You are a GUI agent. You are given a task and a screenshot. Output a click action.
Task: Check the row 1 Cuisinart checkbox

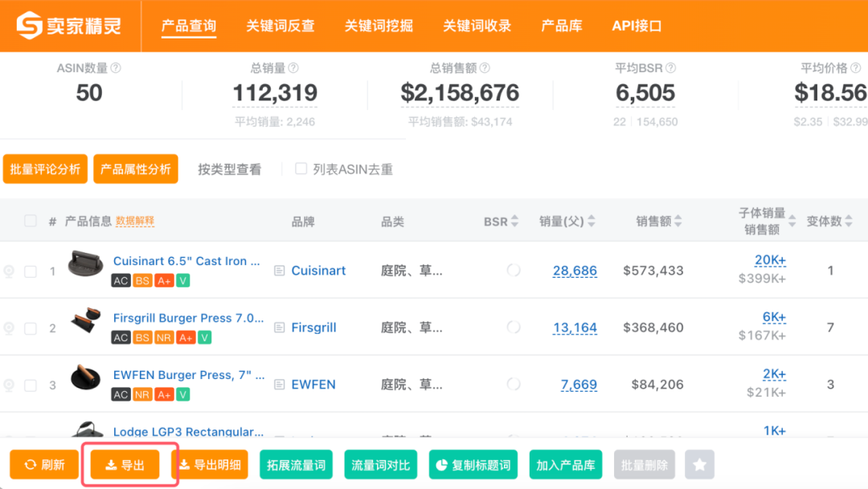click(x=31, y=271)
